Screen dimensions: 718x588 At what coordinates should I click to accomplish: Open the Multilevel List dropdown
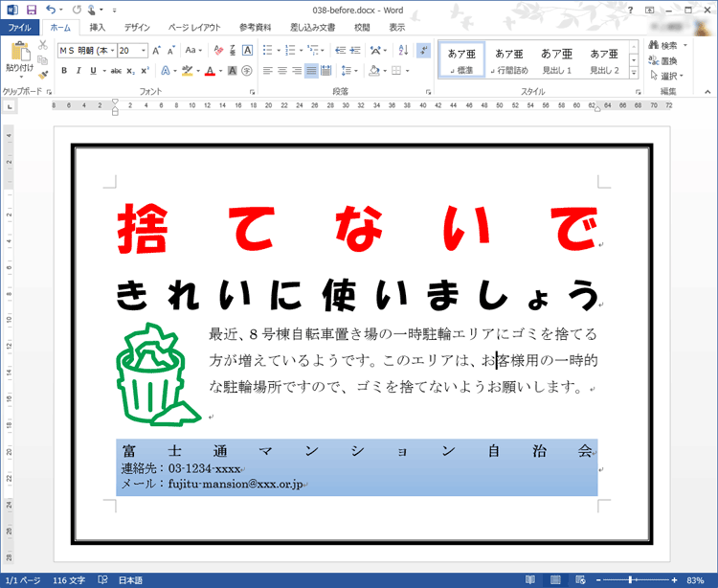coord(323,51)
